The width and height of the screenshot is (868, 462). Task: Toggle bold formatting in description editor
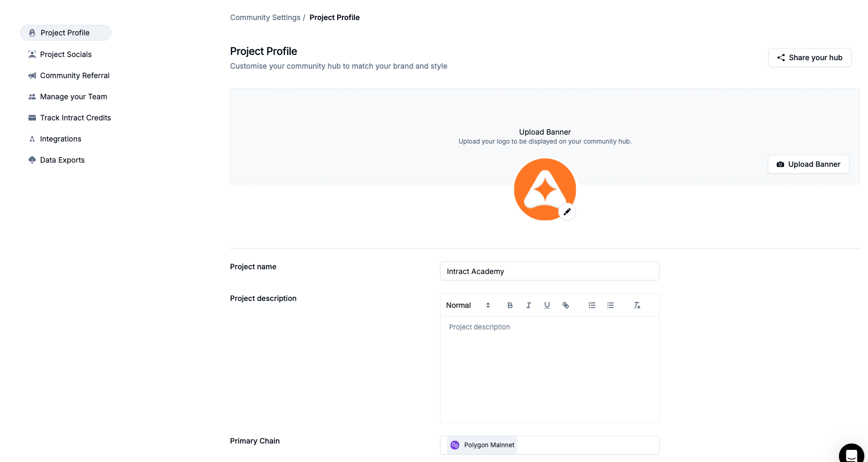(x=510, y=305)
